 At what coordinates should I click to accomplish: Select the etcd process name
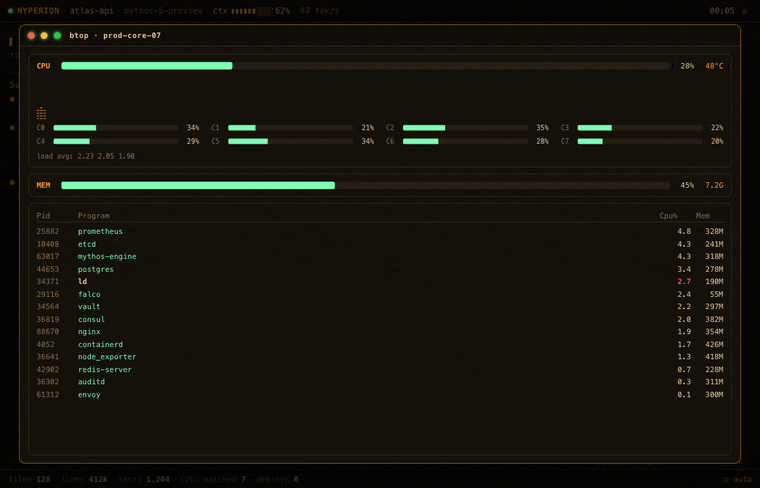[x=87, y=244]
